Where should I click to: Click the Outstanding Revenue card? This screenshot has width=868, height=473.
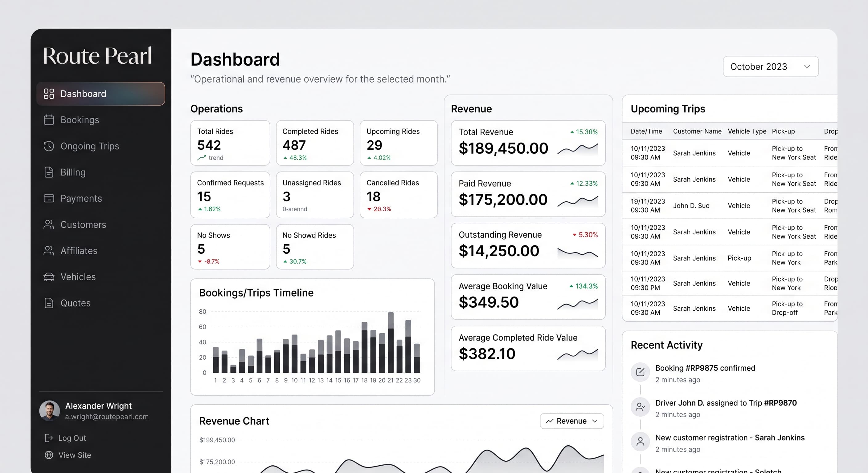(x=528, y=245)
